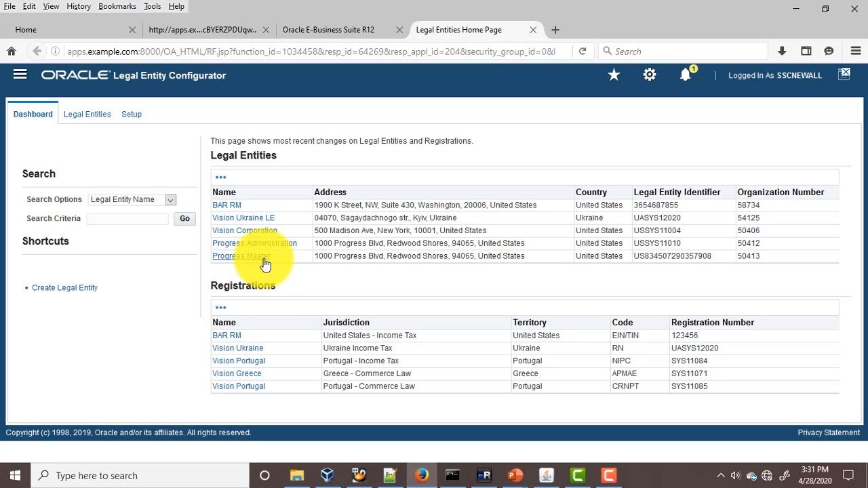This screenshot has width=868, height=488.
Task: Open the History menu
Action: pyautogui.click(x=79, y=6)
